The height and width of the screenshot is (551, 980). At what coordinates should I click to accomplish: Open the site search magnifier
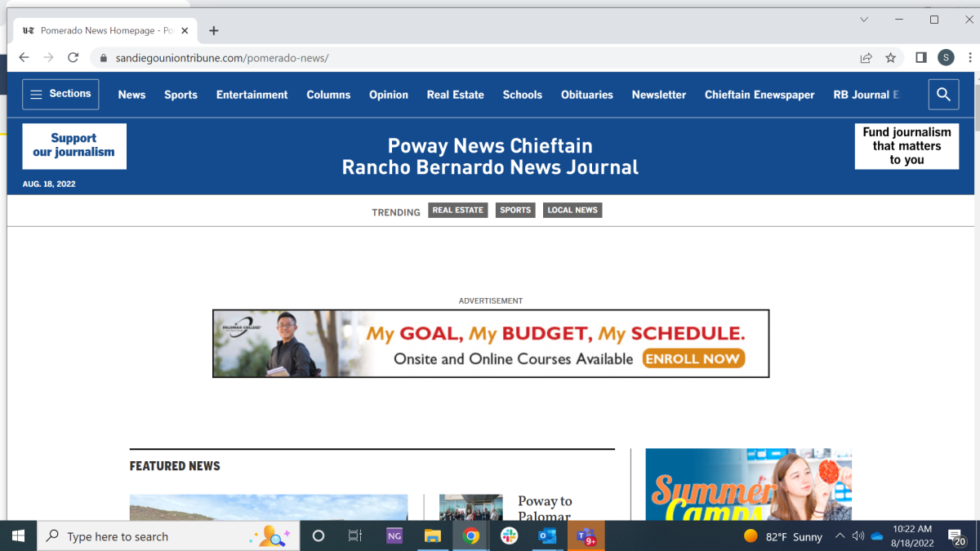(x=943, y=95)
